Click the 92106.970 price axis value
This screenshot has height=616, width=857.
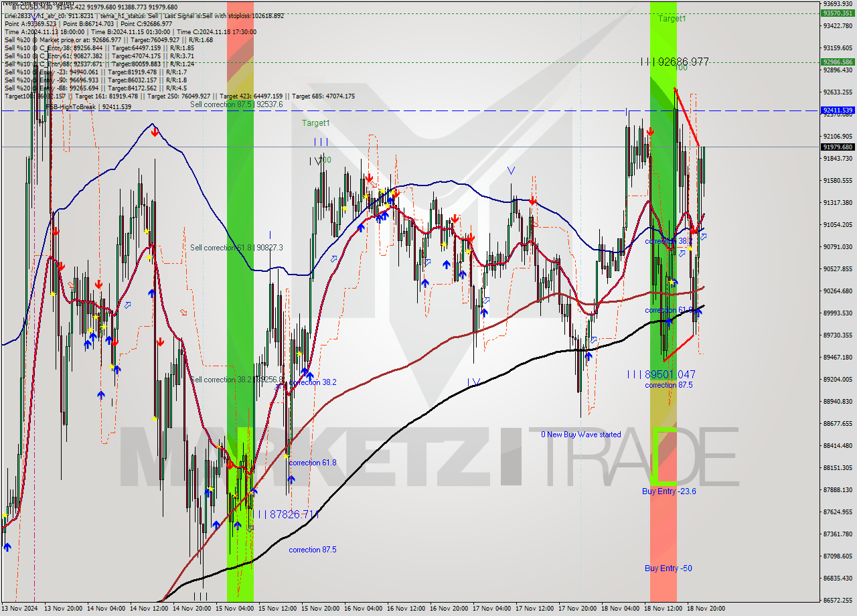coord(838,137)
